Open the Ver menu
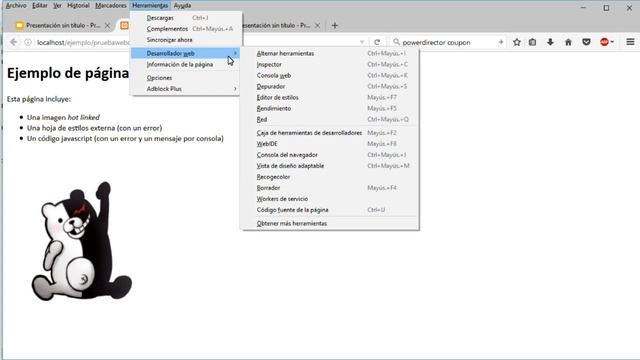The height and width of the screenshot is (360, 640). [57, 6]
